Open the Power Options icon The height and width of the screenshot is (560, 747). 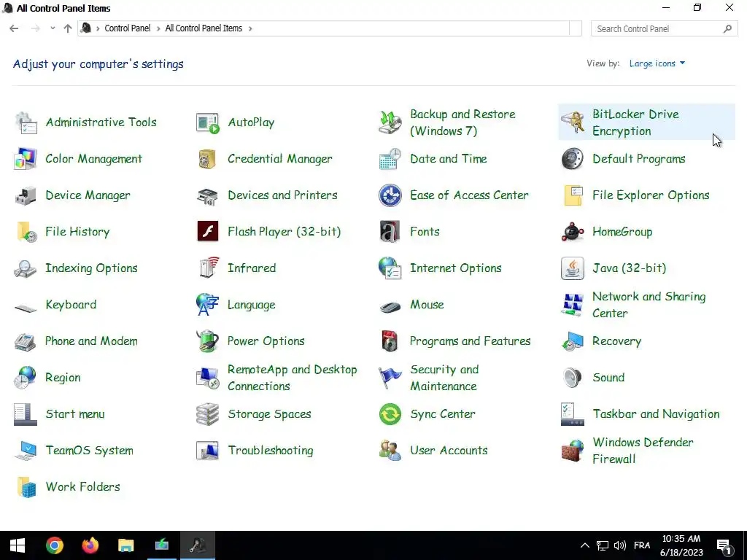pos(208,341)
